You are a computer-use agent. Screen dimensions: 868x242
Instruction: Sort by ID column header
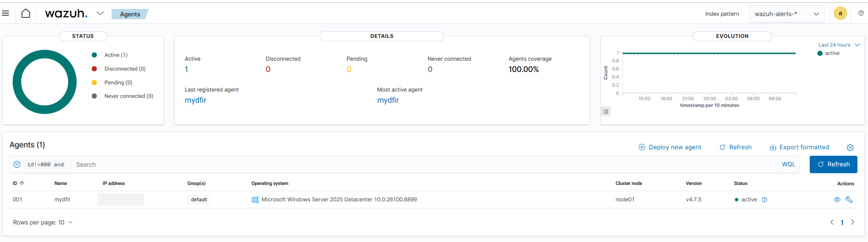(x=19, y=184)
